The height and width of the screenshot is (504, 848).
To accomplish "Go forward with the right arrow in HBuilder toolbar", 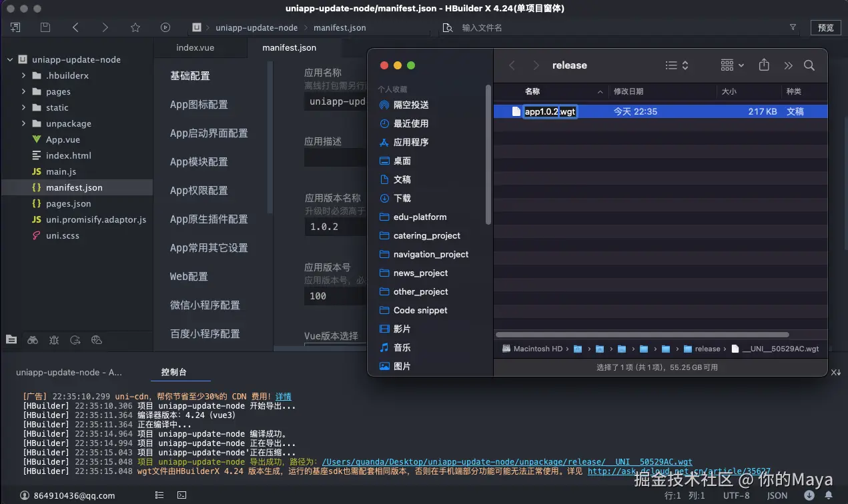I will coord(105,27).
